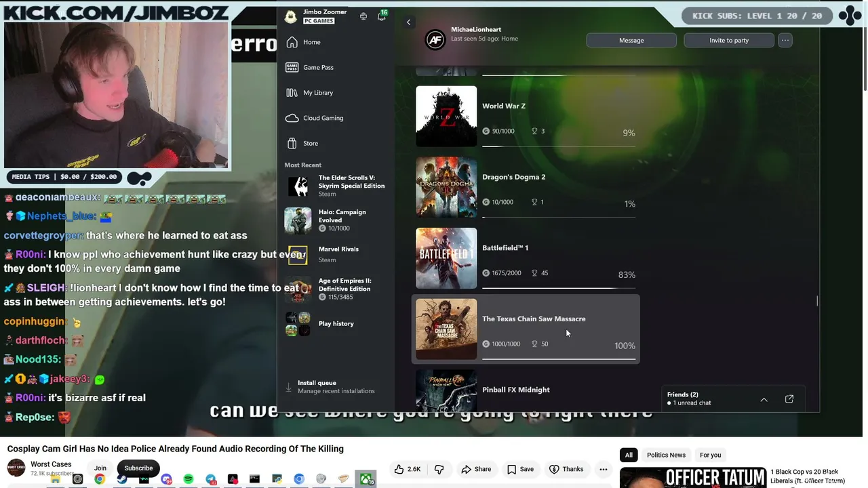Click the Battlefield 1 83% completion text
This screenshot has width=868, height=488.
point(627,274)
